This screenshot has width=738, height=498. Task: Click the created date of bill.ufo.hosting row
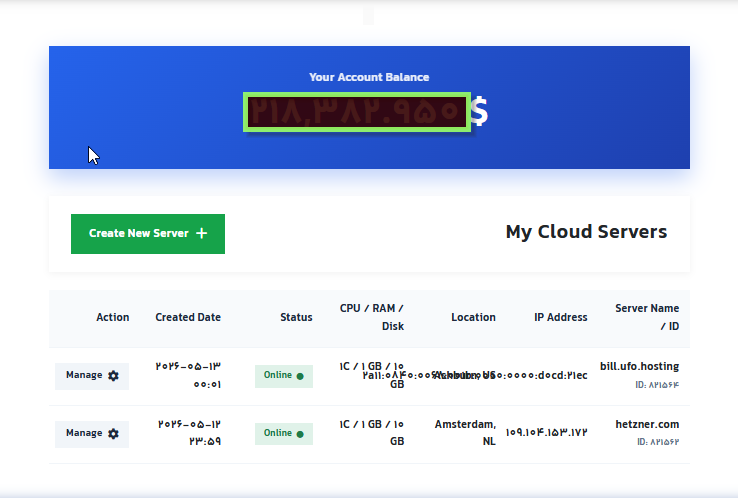pyautogui.click(x=188, y=375)
